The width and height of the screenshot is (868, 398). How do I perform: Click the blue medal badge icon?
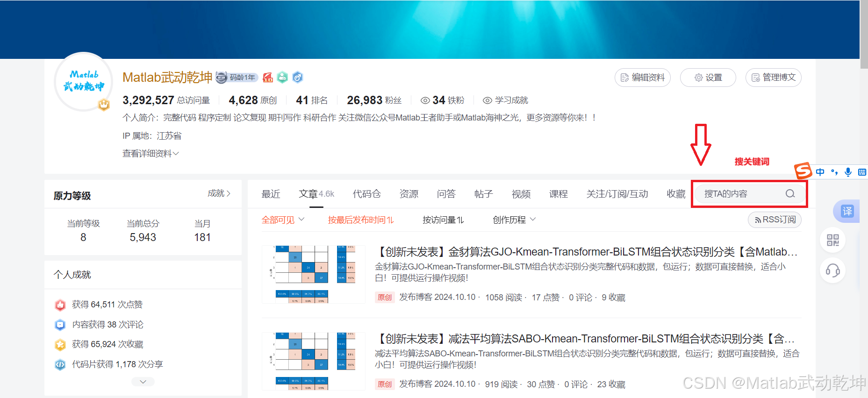click(298, 78)
